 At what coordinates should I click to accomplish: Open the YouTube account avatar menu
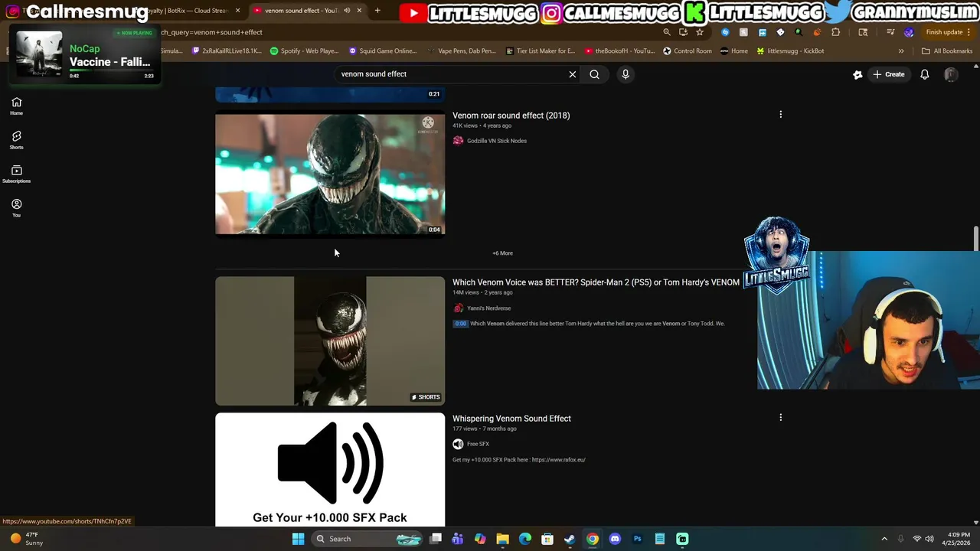(951, 74)
